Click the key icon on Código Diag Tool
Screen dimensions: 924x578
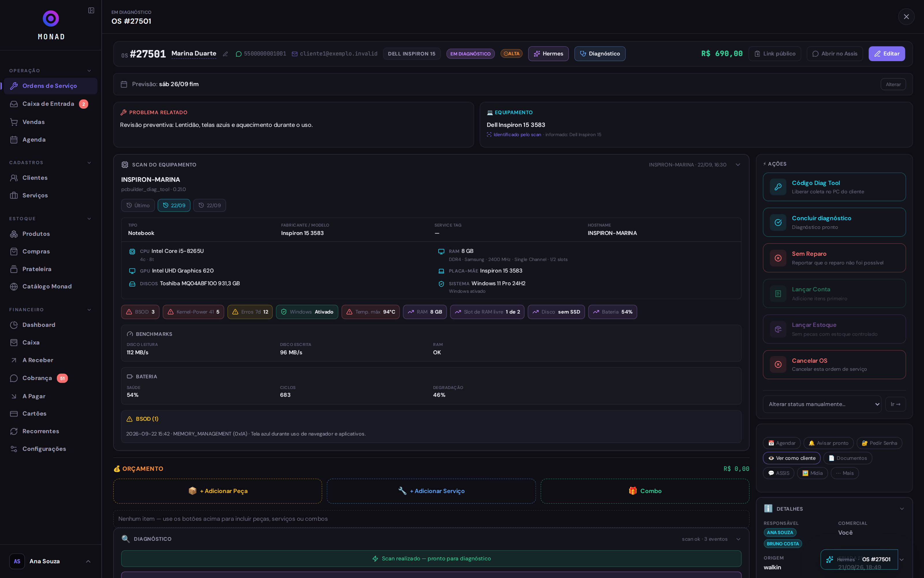click(778, 187)
